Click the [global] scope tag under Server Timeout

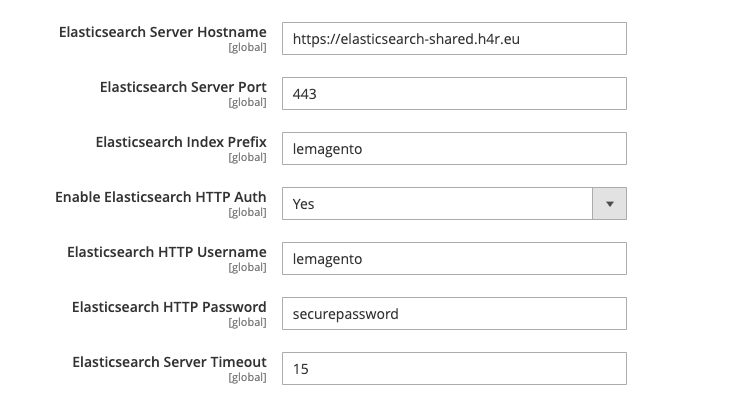click(x=247, y=377)
